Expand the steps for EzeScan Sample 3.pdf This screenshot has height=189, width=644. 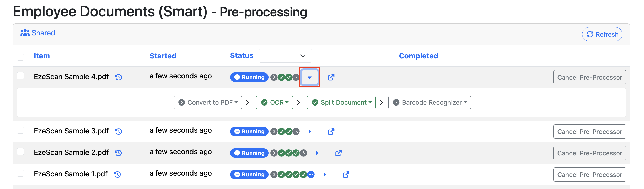click(x=310, y=131)
